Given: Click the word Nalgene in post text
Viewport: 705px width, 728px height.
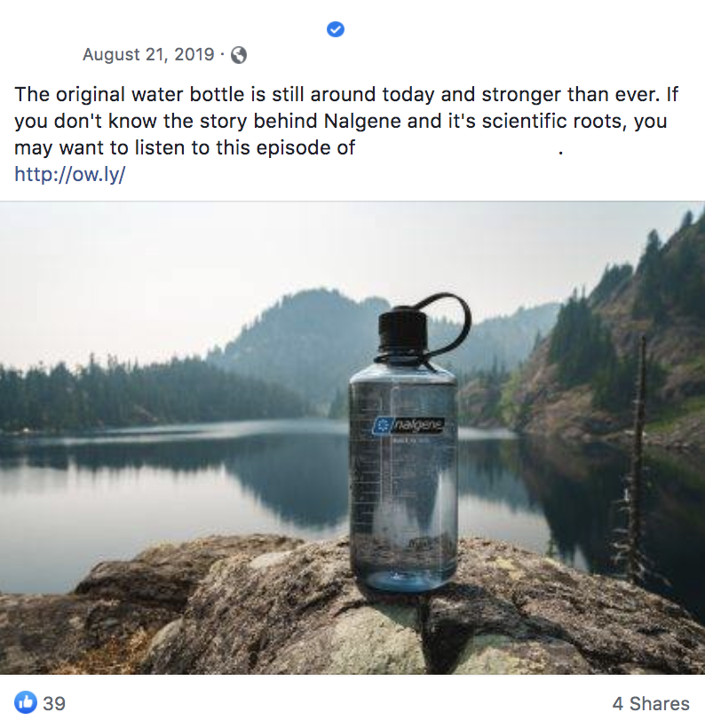Looking at the screenshot, I should point(362,121).
